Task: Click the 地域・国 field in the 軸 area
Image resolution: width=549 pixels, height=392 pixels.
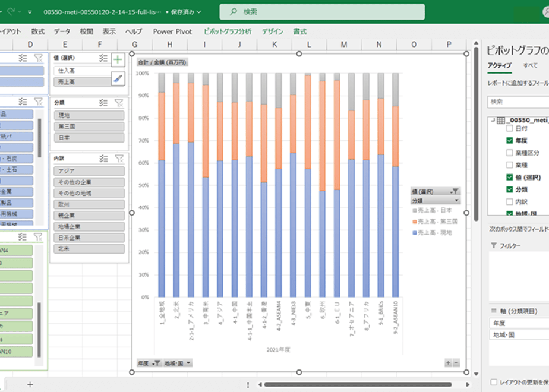Action: click(x=519, y=335)
